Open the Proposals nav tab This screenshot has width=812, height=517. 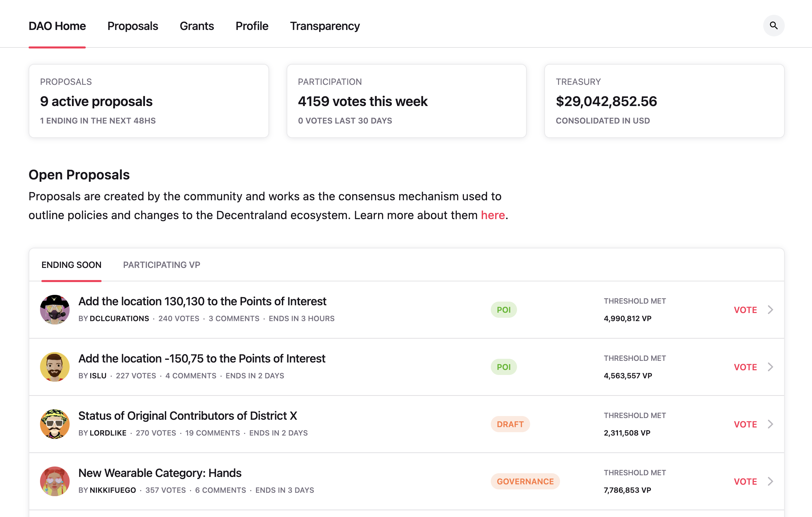point(133,26)
